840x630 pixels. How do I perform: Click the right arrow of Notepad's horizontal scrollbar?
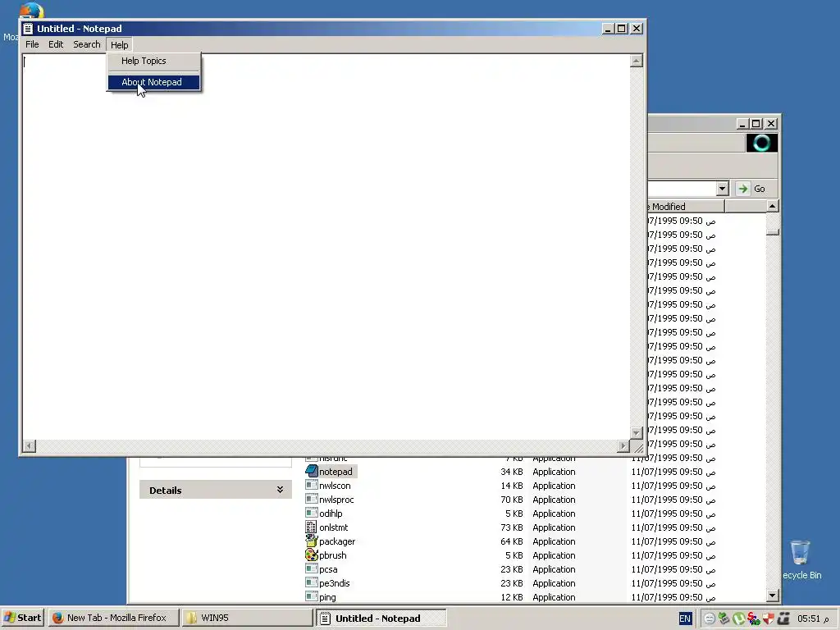[x=623, y=445]
